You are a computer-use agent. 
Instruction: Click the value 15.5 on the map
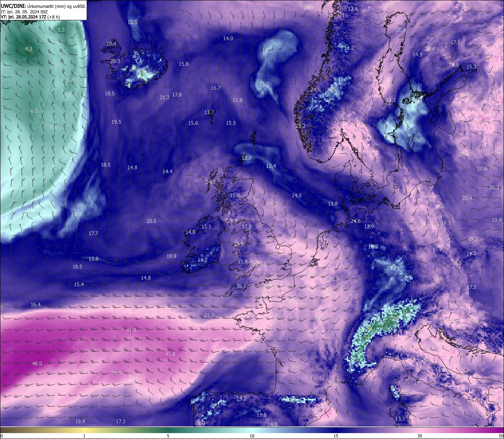tap(231, 123)
